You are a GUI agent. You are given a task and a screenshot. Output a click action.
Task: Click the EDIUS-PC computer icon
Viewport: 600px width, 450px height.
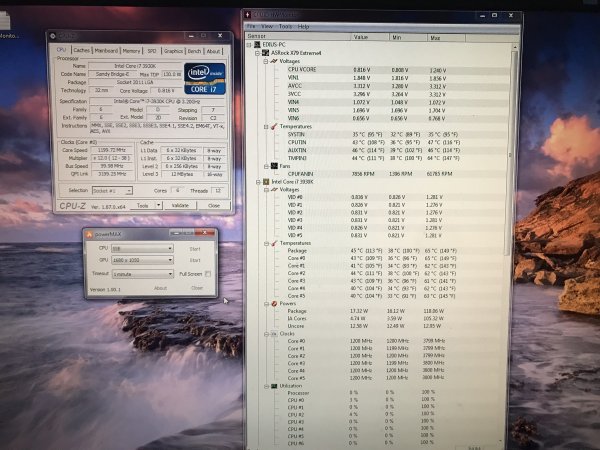coord(257,45)
